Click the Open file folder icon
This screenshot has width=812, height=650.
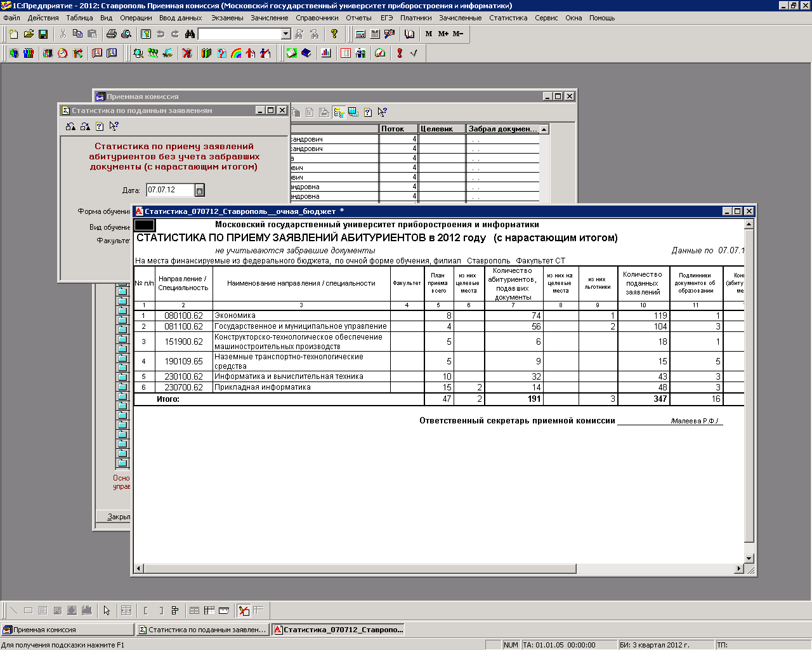click(x=29, y=34)
